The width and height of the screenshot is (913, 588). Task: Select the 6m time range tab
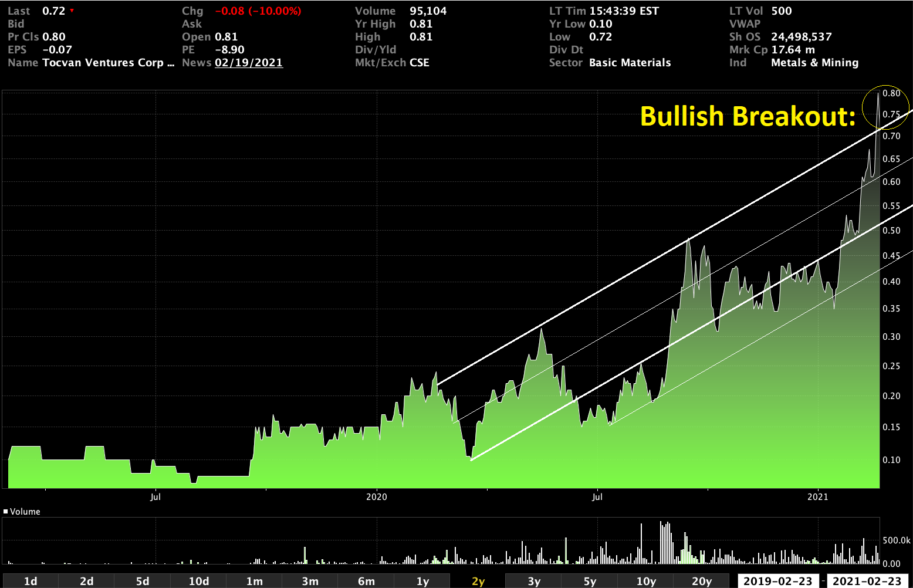coord(366,581)
